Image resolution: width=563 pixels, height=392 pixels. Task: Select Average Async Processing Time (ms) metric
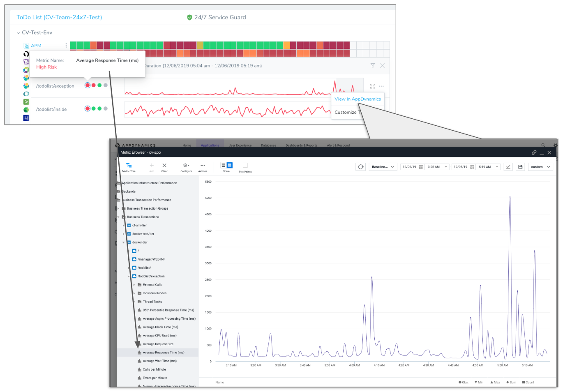pyautogui.click(x=169, y=319)
